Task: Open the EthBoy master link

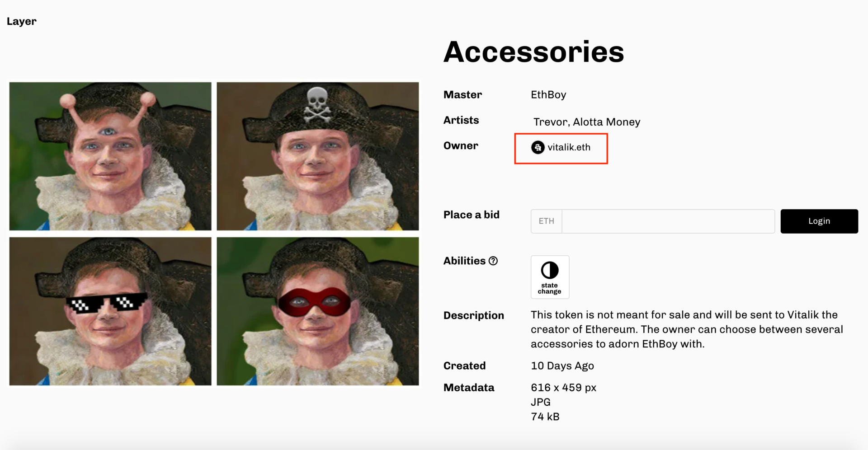Action: coord(548,95)
